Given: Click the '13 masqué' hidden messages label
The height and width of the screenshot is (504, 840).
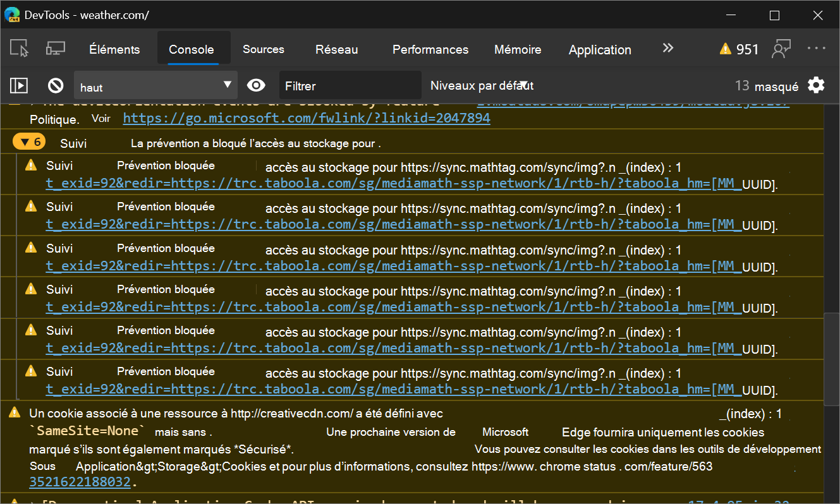Looking at the screenshot, I should 767,86.
